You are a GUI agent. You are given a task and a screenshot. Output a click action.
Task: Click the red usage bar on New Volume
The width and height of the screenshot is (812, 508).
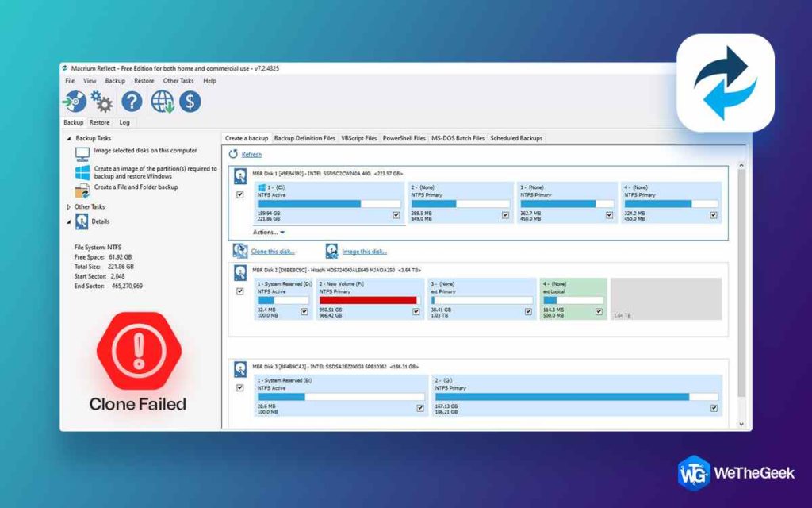coord(367,299)
